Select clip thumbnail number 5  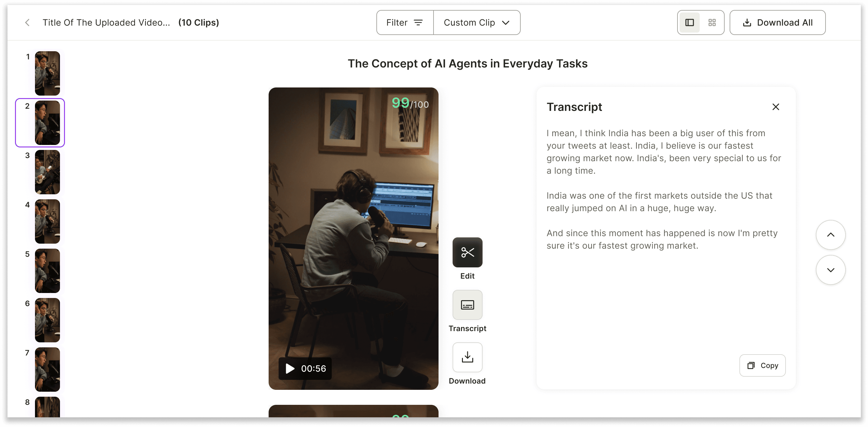(x=47, y=271)
